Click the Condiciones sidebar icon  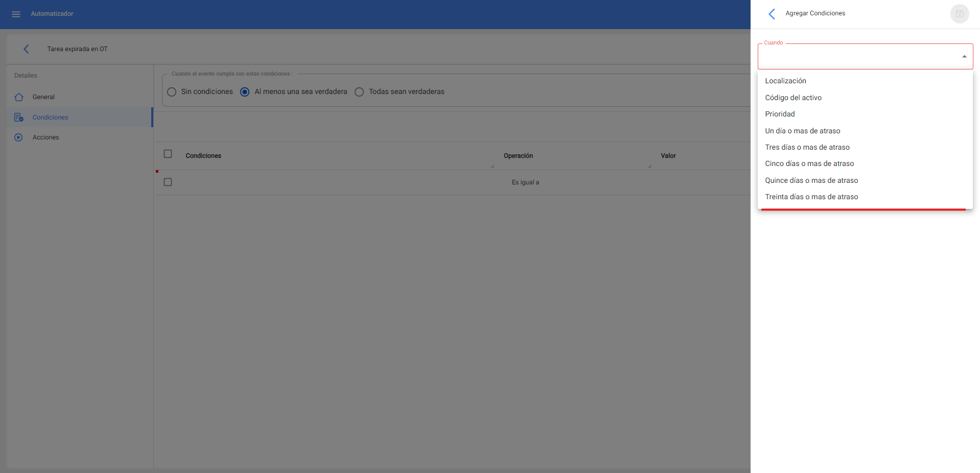coord(19,117)
